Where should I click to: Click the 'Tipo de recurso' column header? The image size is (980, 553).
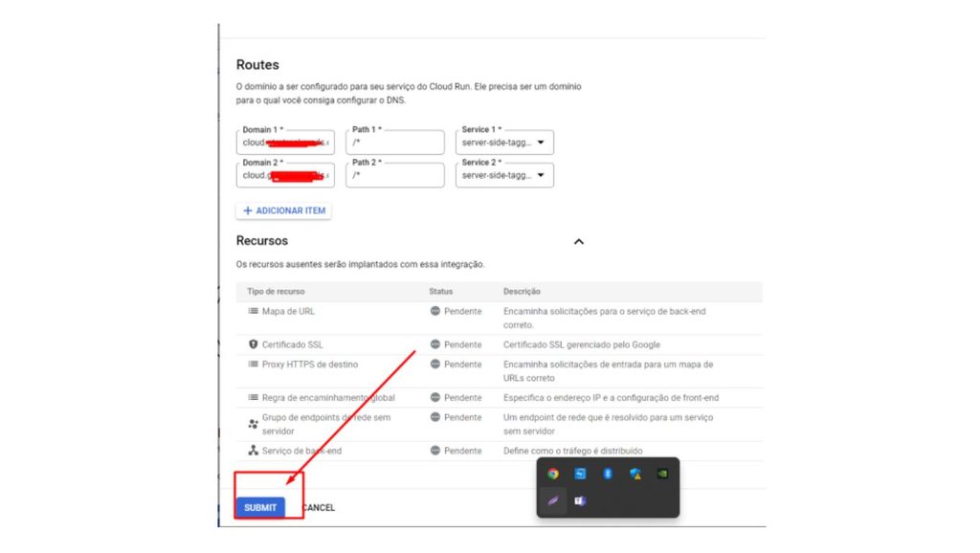point(276,291)
